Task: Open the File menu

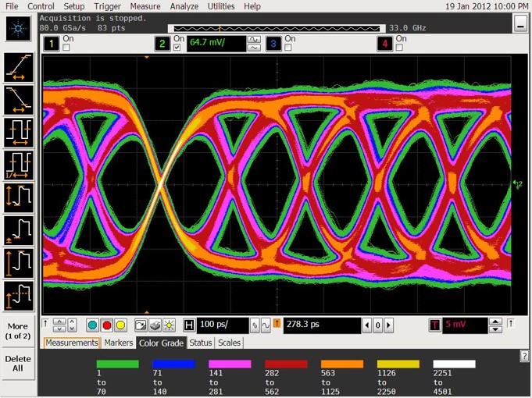Action: click(12, 6)
